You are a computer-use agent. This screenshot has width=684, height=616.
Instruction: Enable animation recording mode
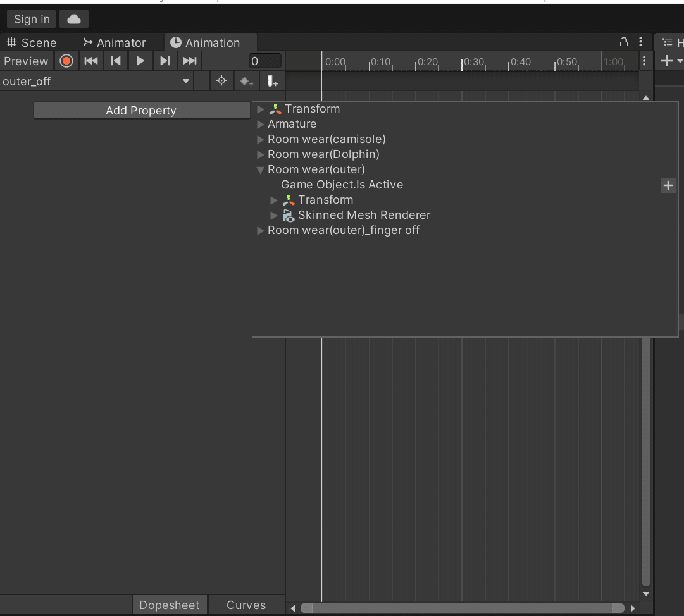pos(66,61)
